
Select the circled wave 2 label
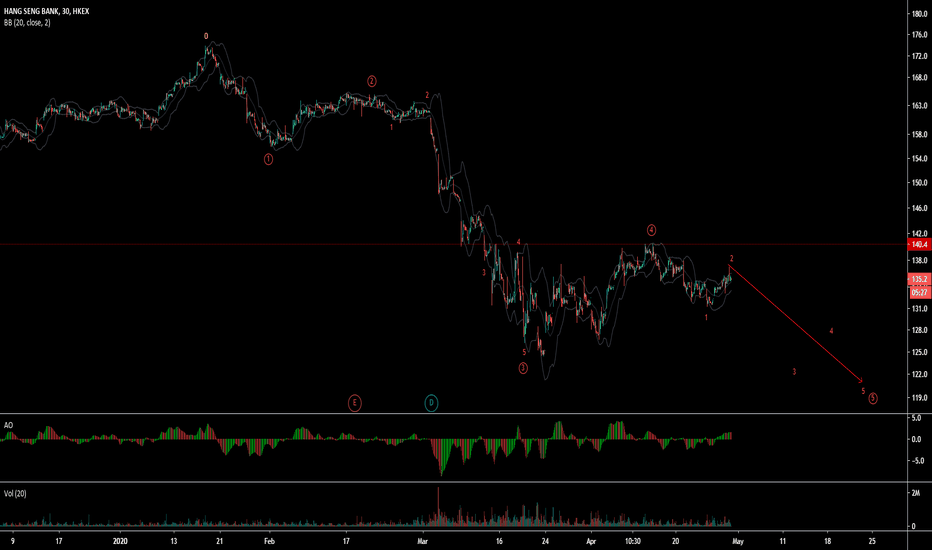pos(371,81)
